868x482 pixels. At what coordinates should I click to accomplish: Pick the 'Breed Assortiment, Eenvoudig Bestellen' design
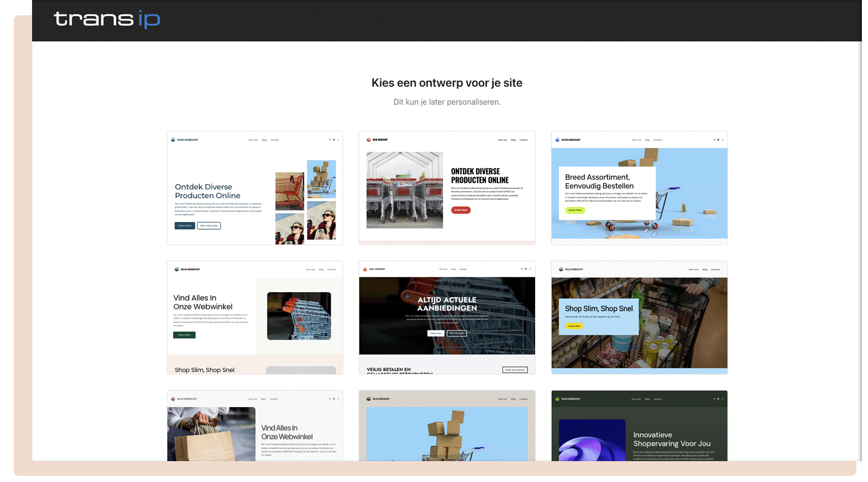click(639, 188)
